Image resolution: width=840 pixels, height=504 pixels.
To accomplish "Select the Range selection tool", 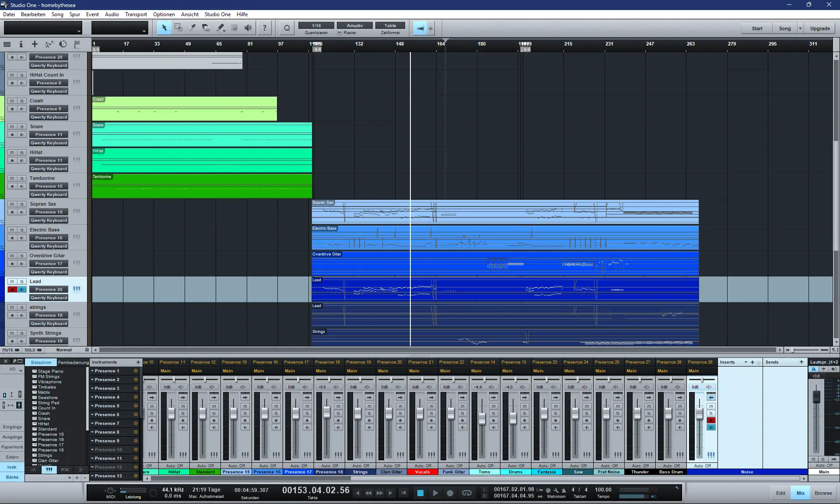I will point(178,28).
